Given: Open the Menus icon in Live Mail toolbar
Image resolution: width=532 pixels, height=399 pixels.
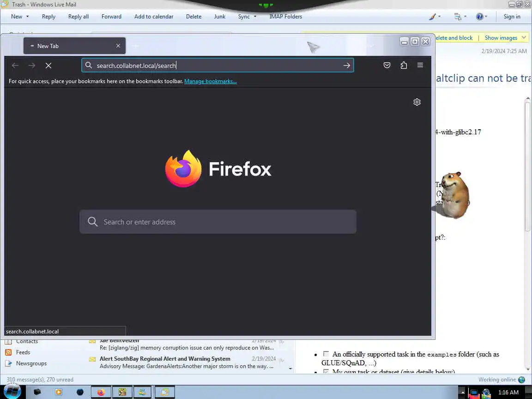Looking at the screenshot, I should coord(458,16).
